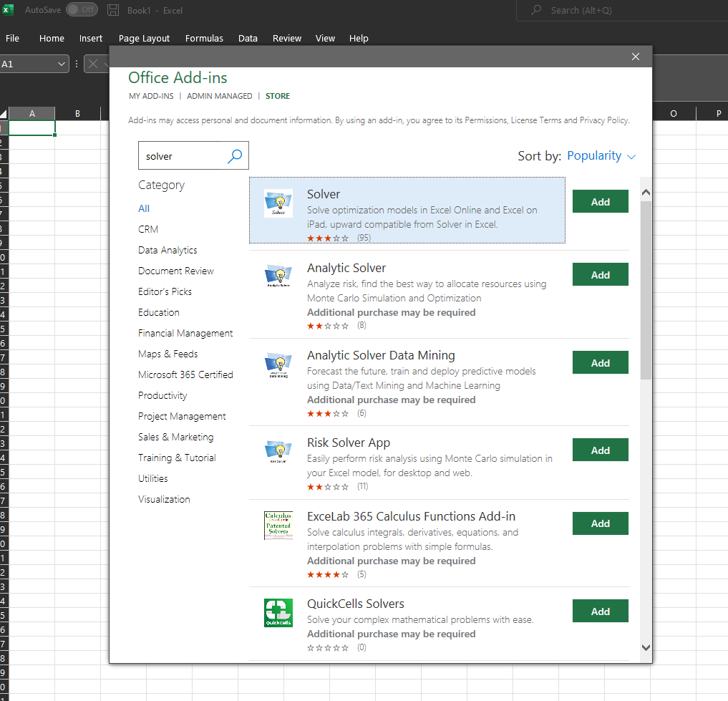Screen dimensions: 728x701
Task: Open the Analytic Solver title link
Action: (x=346, y=268)
